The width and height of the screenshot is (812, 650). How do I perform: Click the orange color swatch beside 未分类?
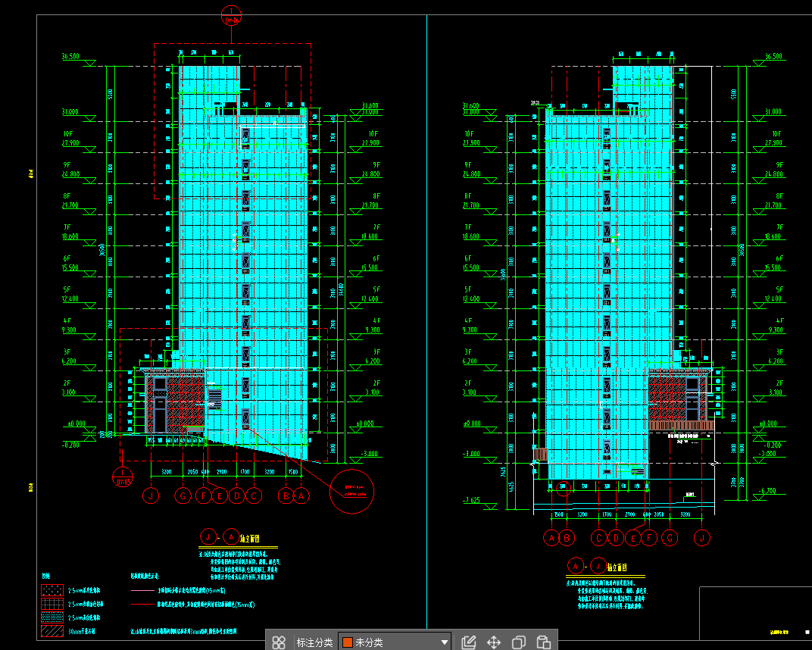click(x=348, y=642)
